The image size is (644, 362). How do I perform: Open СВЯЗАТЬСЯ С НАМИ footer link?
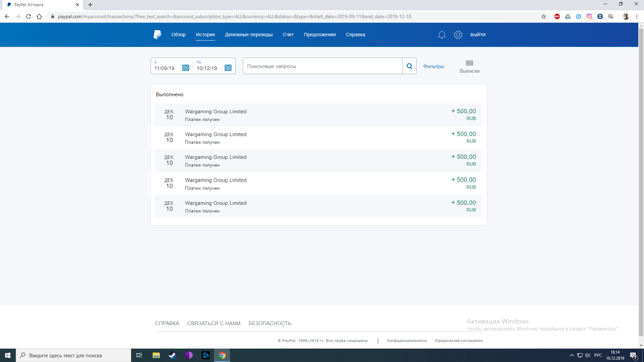pos(214,323)
